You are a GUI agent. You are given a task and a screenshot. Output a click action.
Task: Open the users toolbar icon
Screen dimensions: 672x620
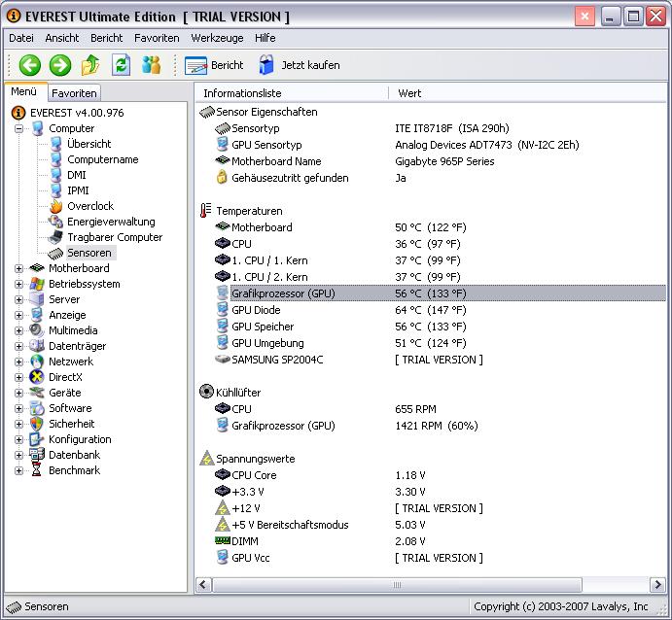152,65
